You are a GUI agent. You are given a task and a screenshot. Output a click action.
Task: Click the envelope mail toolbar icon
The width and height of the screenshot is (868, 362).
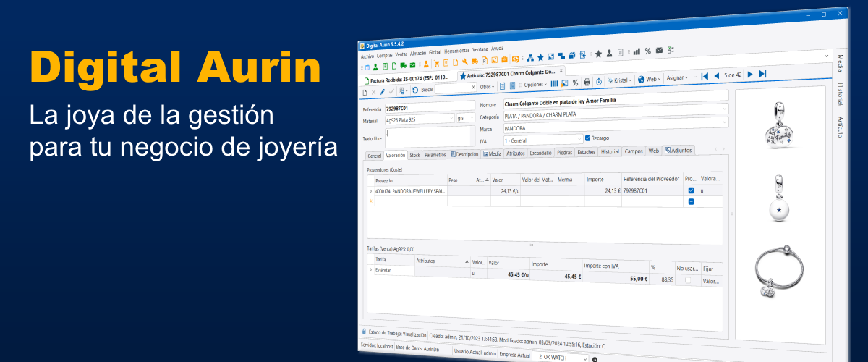(659, 50)
